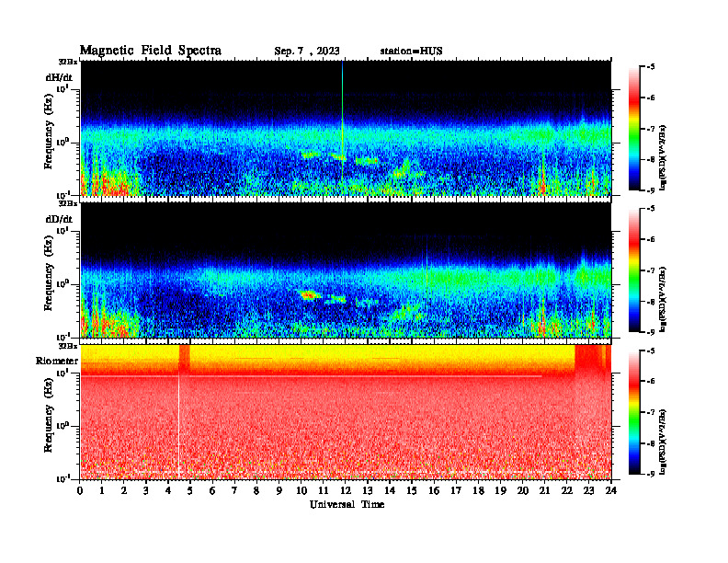The height and width of the screenshot is (563, 728).
Task: Click hour tick label "8" on time axis
Action: [x=256, y=490]
